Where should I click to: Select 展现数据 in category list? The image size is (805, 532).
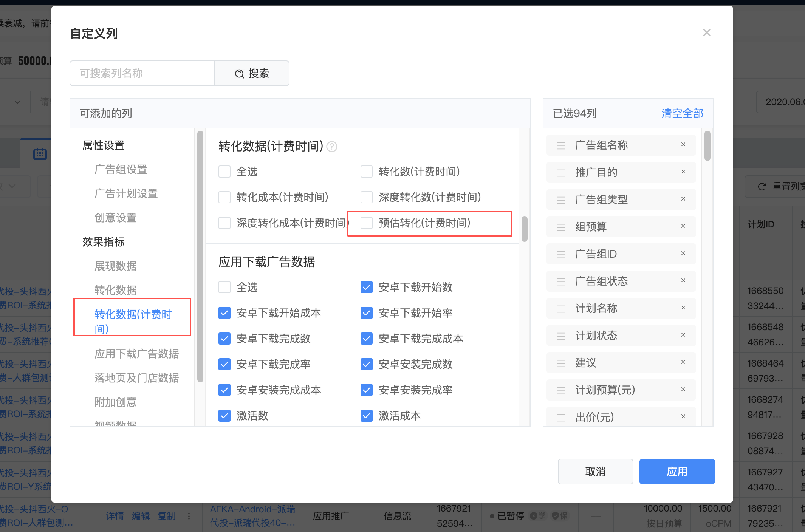click(116, 266)
